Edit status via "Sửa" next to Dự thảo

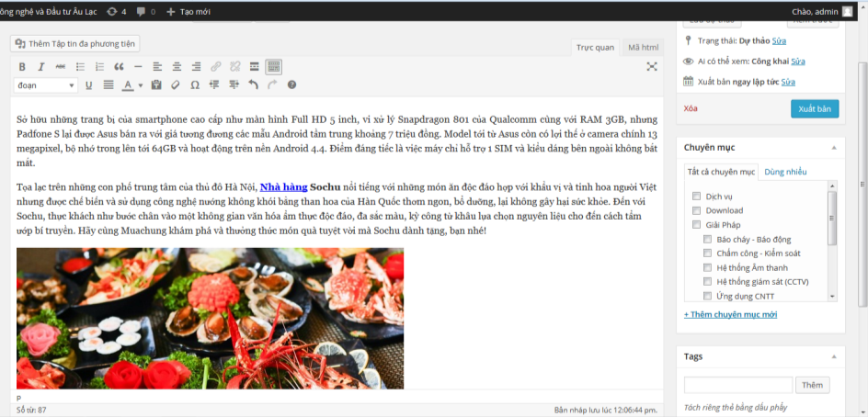pos(779,41)
